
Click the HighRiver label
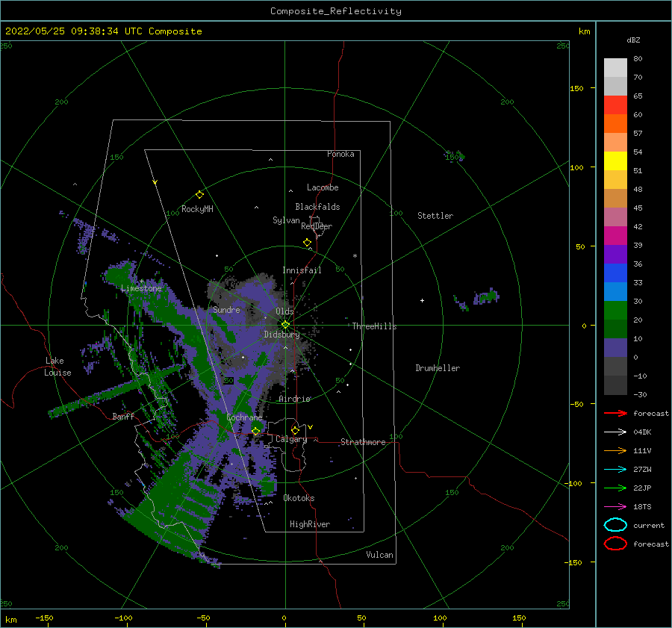[310, 524]
